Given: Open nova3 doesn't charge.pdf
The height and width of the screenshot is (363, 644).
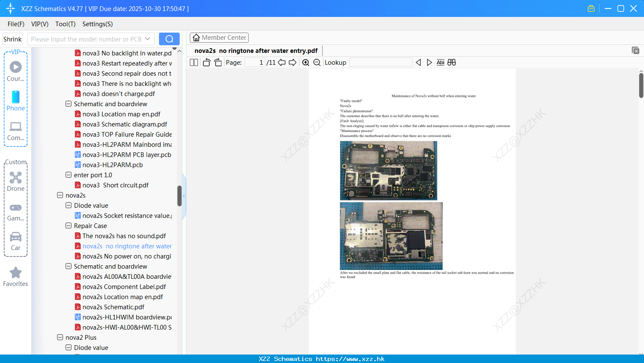Looking at the screenshot, I should click(x=118, y=93).
